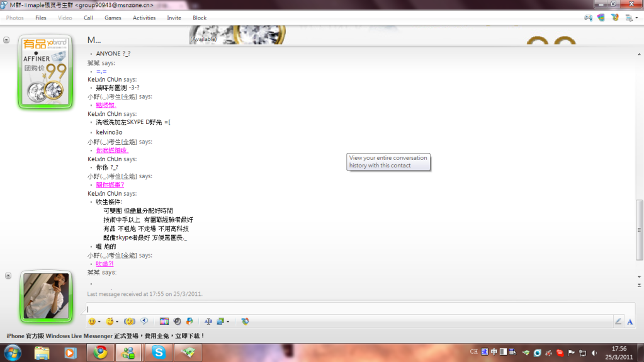This screenshot has height=362, width=644.
Task: Click the Block button
Action: [200, 18]
